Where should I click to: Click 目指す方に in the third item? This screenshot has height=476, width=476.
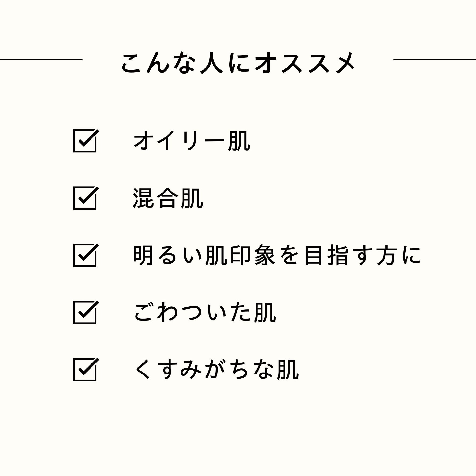pos(362,255)
